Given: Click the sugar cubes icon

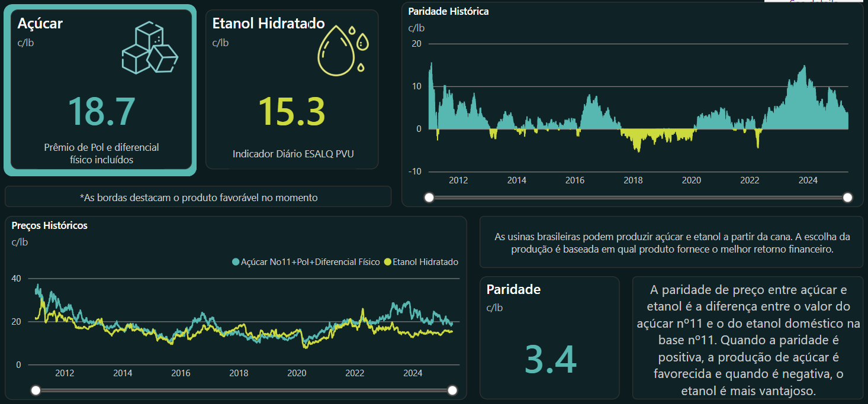Looking at the screenshot, I should tap(150, 49).
